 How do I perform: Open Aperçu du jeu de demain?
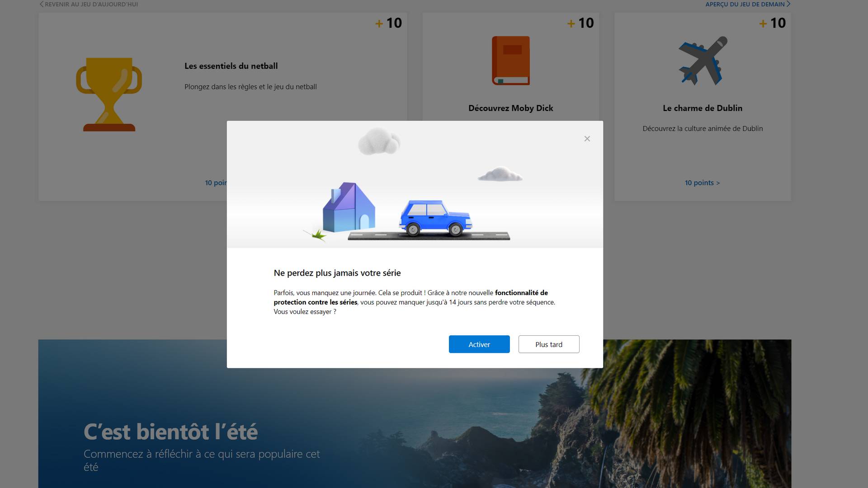[x=747, y=4]
